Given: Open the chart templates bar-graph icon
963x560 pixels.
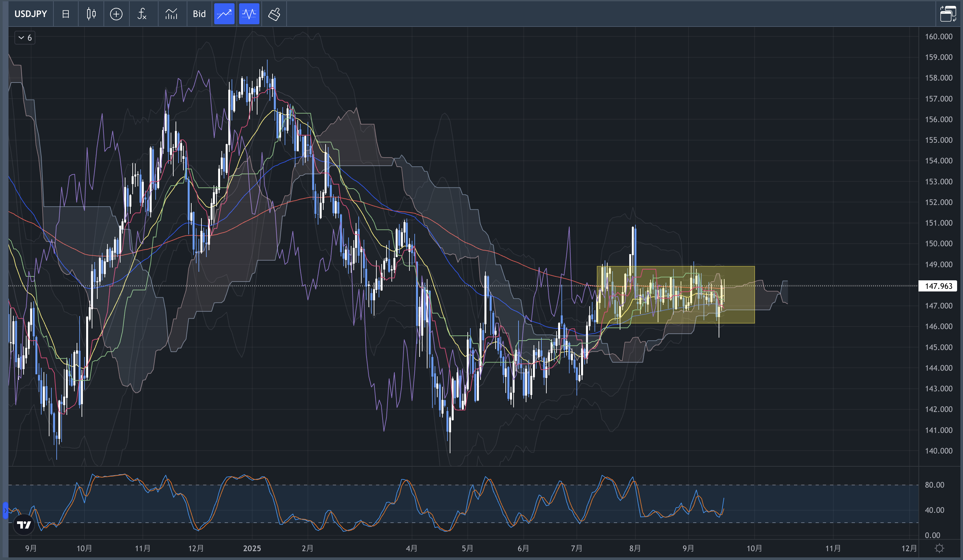Looking at the screenshot, I should [x=171, y=14].
